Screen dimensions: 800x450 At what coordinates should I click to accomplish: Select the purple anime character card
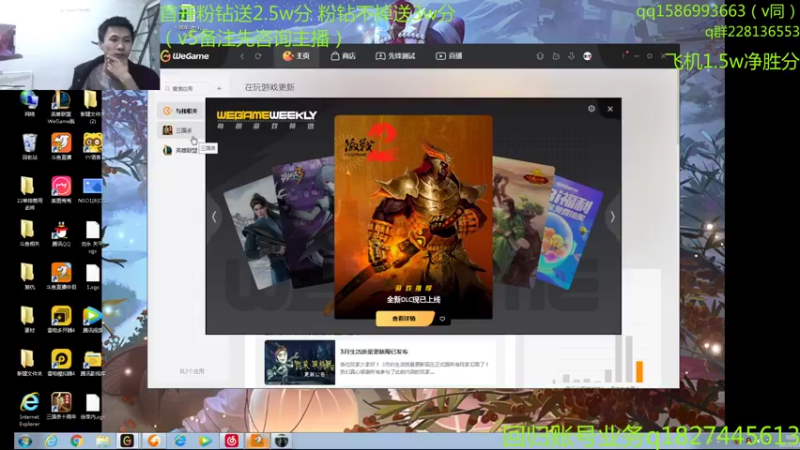[x=305, y=222]
